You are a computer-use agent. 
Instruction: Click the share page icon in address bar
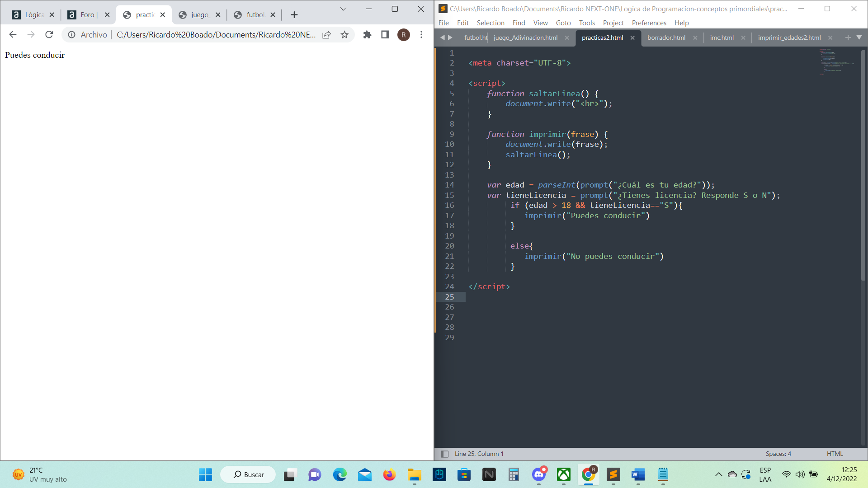326,35
